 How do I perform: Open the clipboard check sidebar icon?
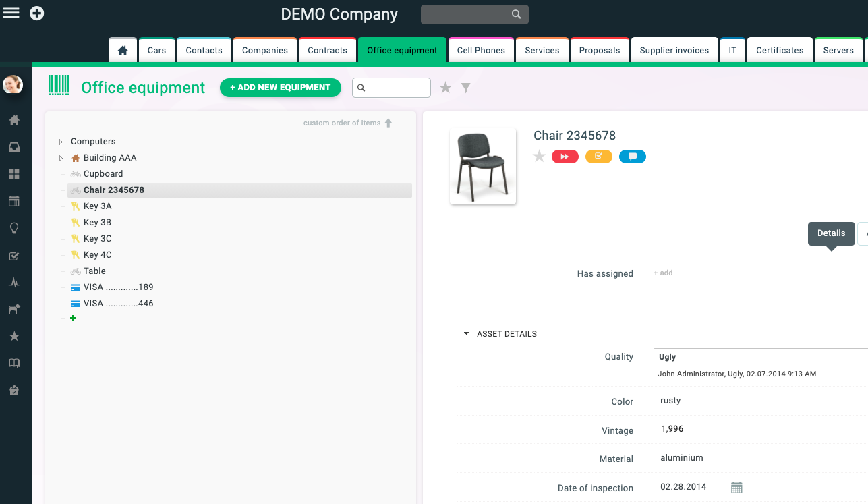click(x=13, y=390)
